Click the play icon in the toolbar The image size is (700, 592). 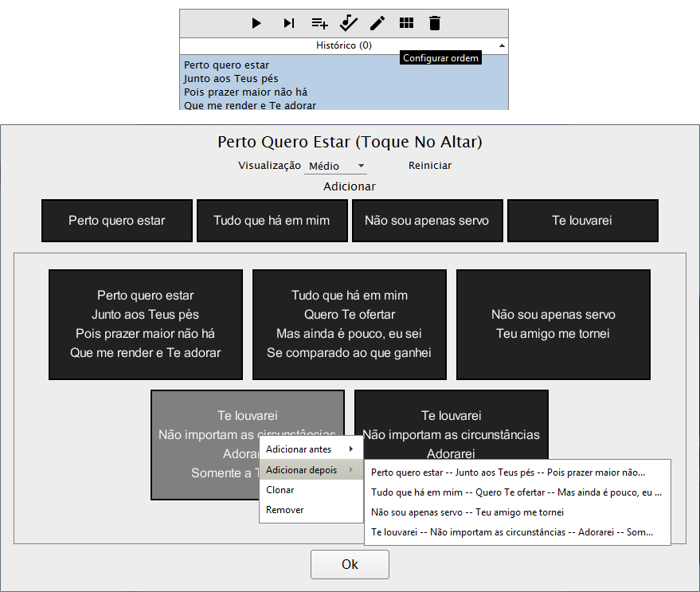256,23
